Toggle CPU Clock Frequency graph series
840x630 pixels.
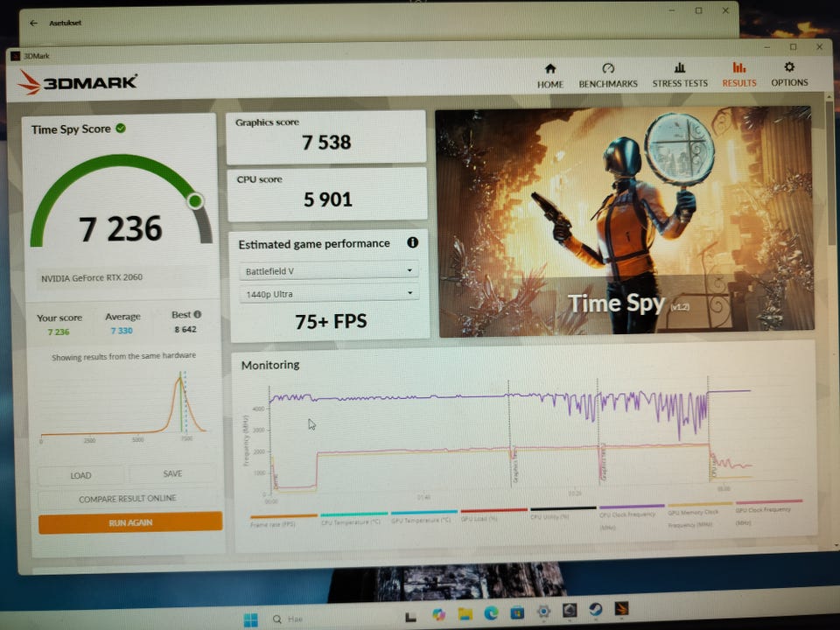[632, 516]
